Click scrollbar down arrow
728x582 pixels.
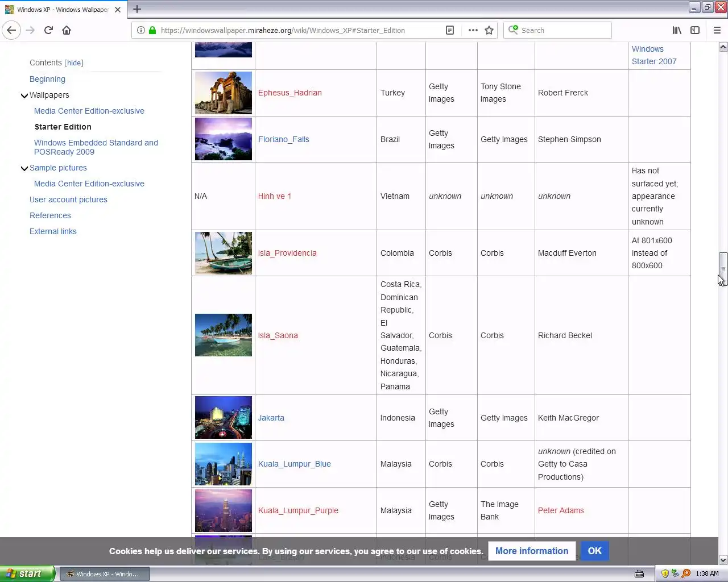(723, 560)
